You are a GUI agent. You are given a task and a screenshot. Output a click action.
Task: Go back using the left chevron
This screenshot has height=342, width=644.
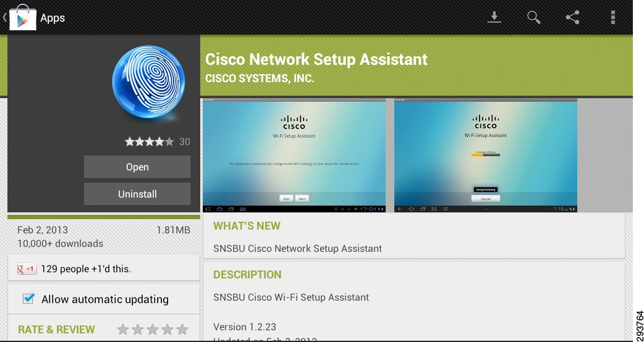pos(4,17)
